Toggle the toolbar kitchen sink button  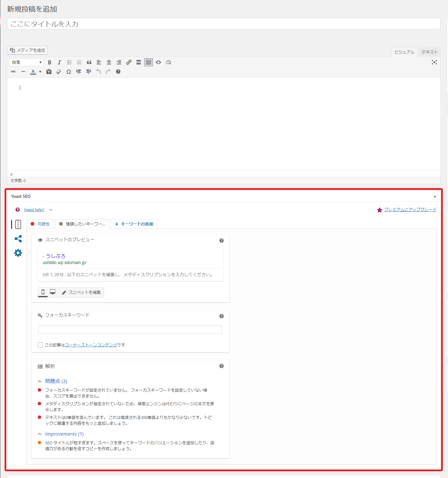(x=149, y=62)
